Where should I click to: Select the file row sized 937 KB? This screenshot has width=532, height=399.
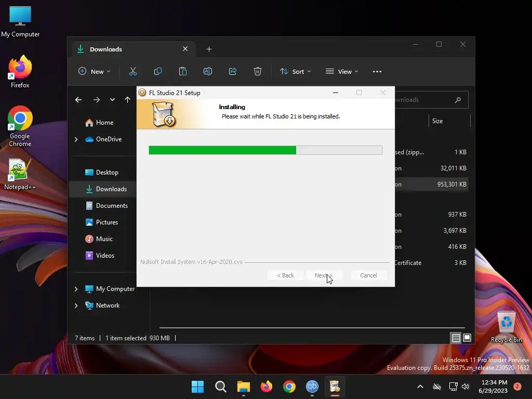[x=431, y=215]
